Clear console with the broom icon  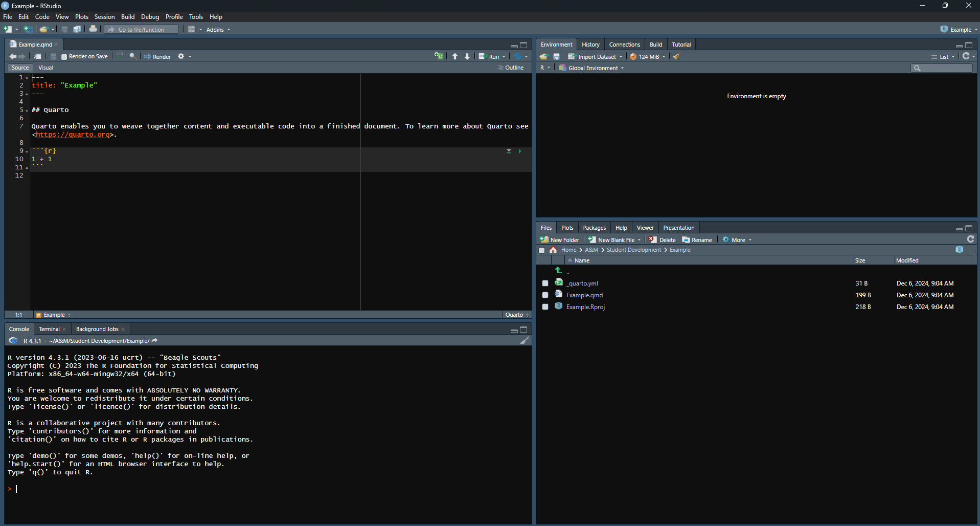coord(525,340)
